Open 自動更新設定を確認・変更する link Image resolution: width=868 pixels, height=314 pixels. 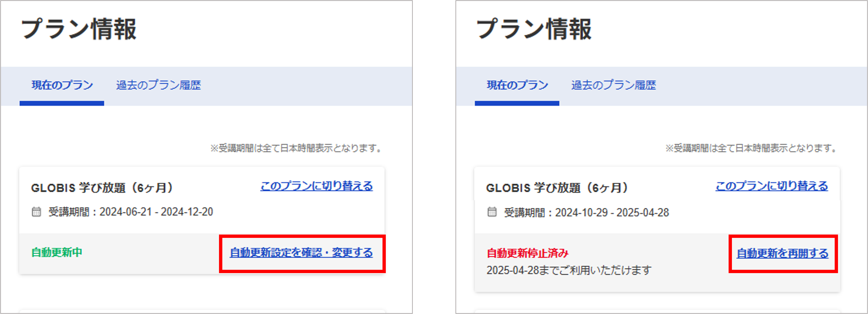301,253
